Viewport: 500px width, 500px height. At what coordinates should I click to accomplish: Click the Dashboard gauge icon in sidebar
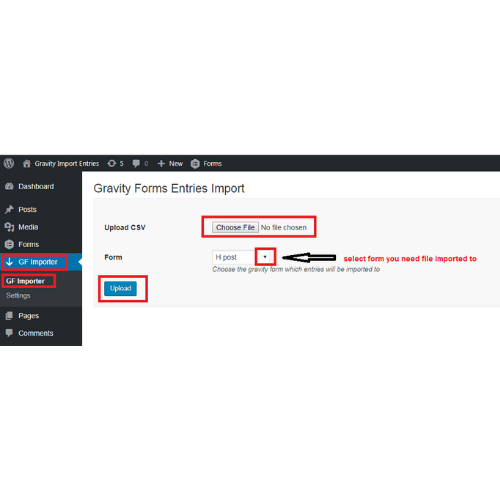[9, 186]
